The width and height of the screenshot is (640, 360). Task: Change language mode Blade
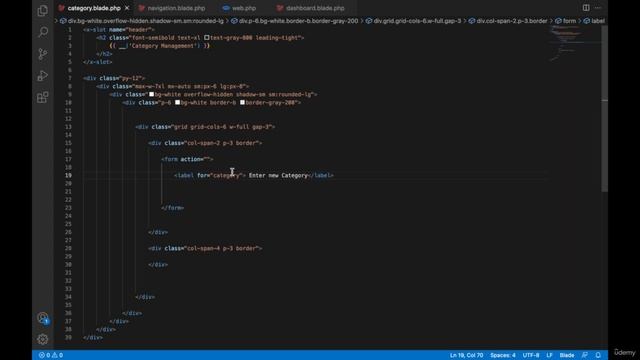tap(567, 355)
